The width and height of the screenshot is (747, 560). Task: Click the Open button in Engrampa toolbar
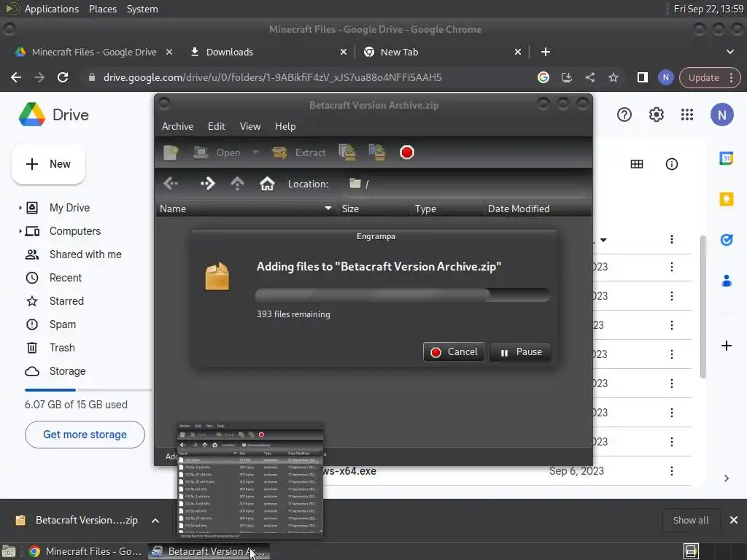[217, 152]
